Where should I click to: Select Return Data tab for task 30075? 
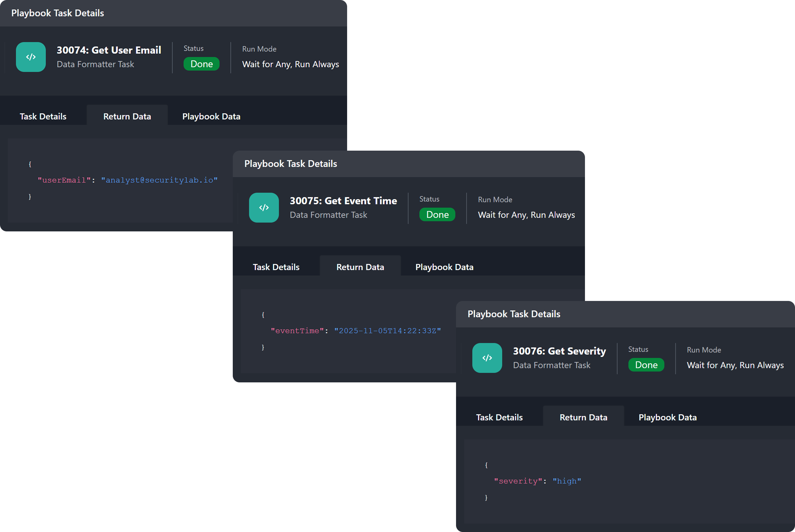coord(360,267)
